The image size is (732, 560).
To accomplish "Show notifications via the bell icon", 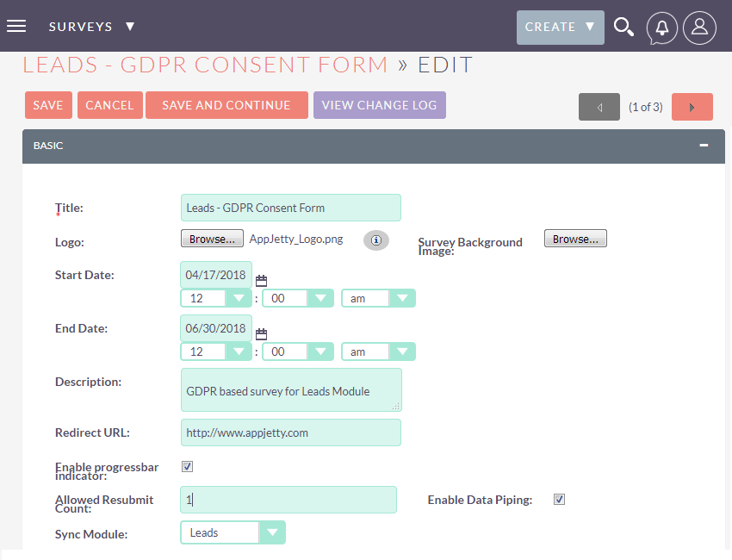I will (x=661, y=28).
